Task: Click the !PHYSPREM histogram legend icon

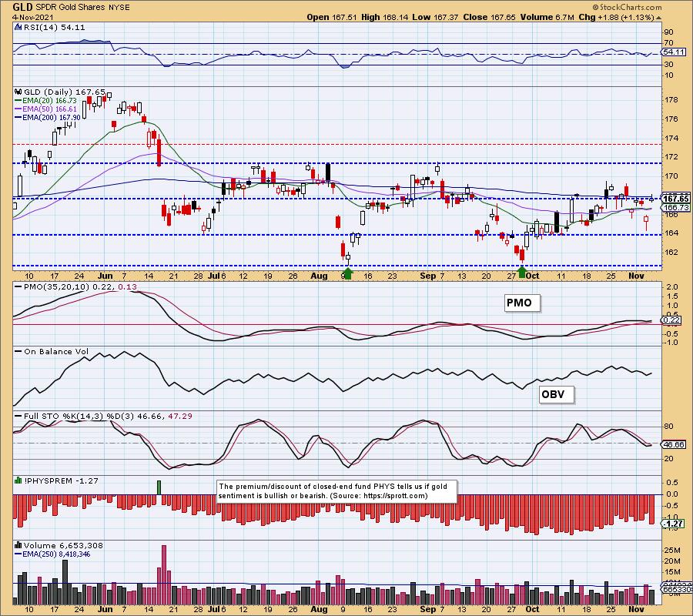Action: pos(18,480)
